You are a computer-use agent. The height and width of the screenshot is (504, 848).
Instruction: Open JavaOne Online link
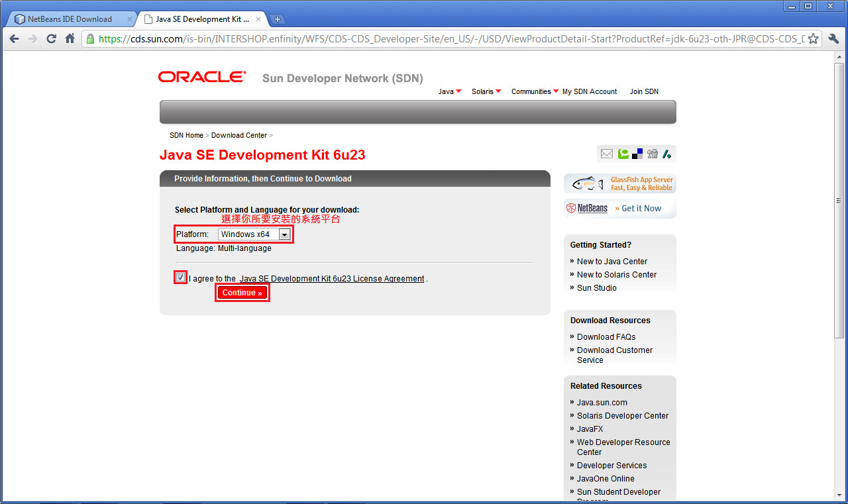pyautogui.click(x=606, y=479)
